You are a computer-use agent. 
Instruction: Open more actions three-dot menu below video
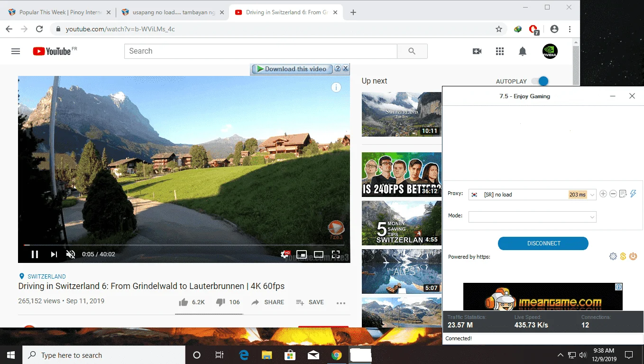340,303
